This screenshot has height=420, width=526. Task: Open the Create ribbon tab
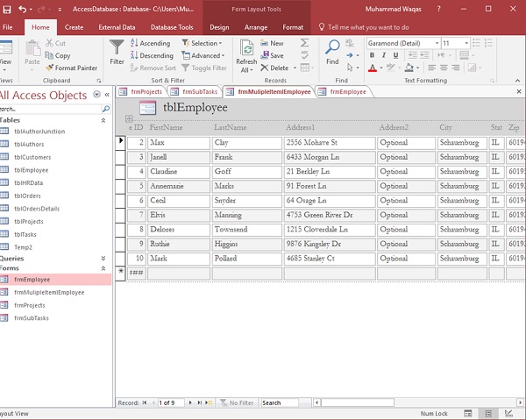pos(74,27)
